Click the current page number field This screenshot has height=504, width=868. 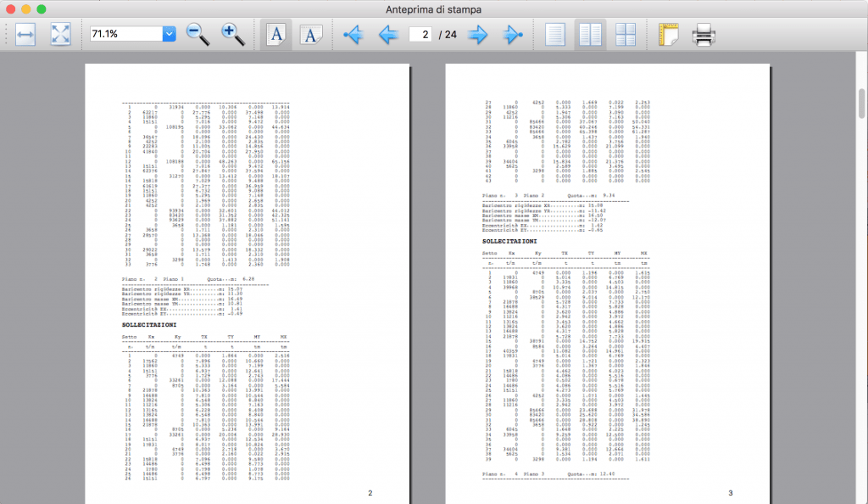pos(420,34)
